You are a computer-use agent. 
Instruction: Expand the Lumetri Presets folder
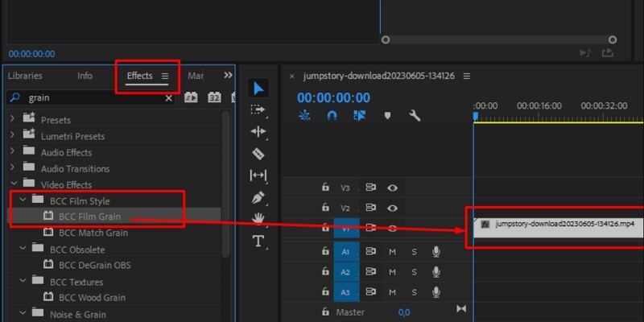[12, 136]
